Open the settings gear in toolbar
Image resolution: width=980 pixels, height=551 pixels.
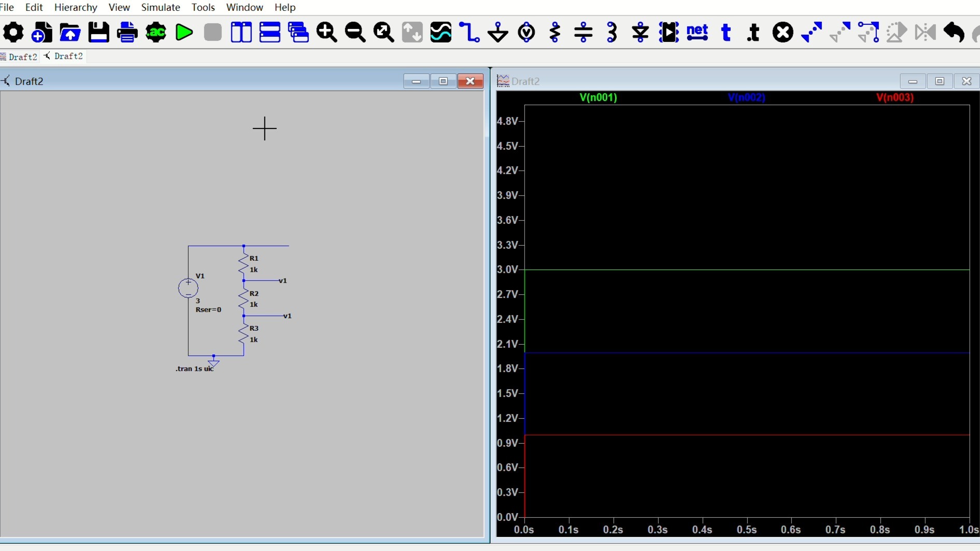13,32
